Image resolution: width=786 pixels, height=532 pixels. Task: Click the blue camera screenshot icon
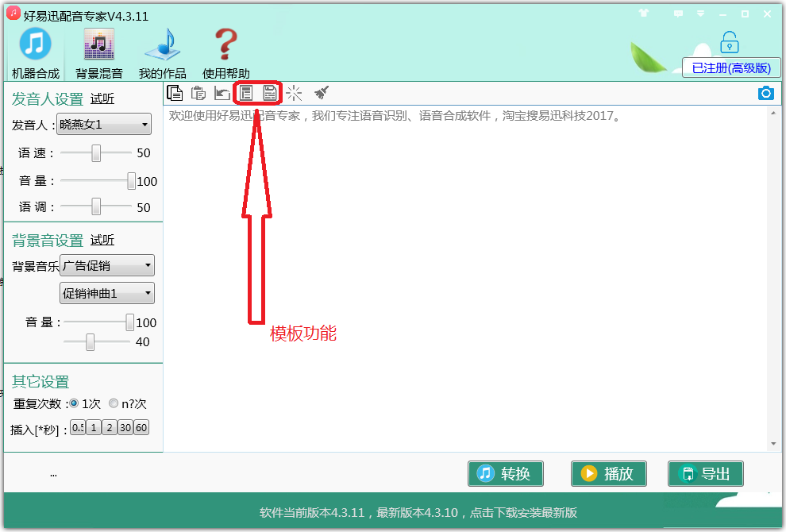point(765,93)
